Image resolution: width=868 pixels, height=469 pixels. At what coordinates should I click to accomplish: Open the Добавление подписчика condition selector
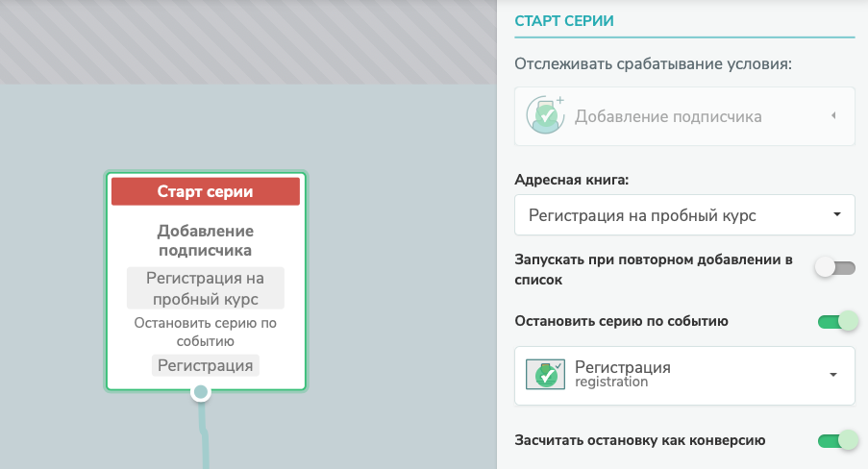click(684, 116)
